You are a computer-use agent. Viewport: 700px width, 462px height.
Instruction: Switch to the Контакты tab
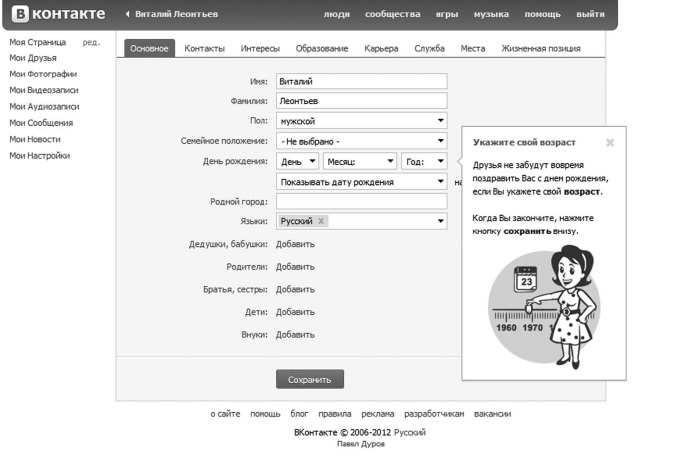pos(204,48)
